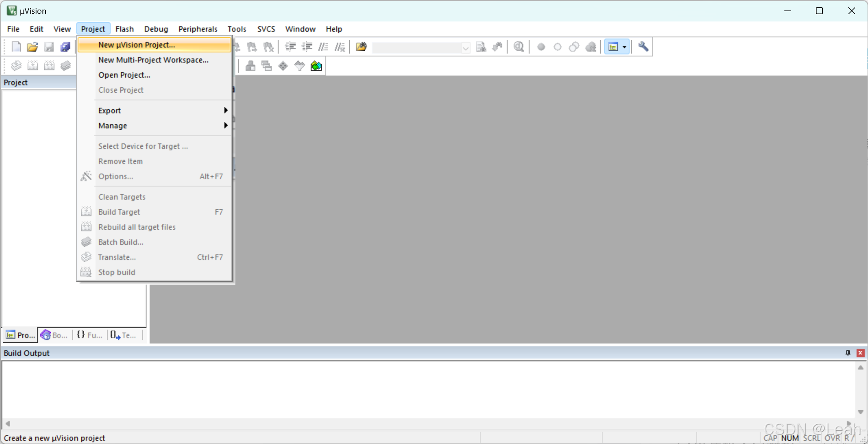The image size is (868, 444).
Task: Open Manage Run-Time Environment diamond icon
Action: click(283, 66)
